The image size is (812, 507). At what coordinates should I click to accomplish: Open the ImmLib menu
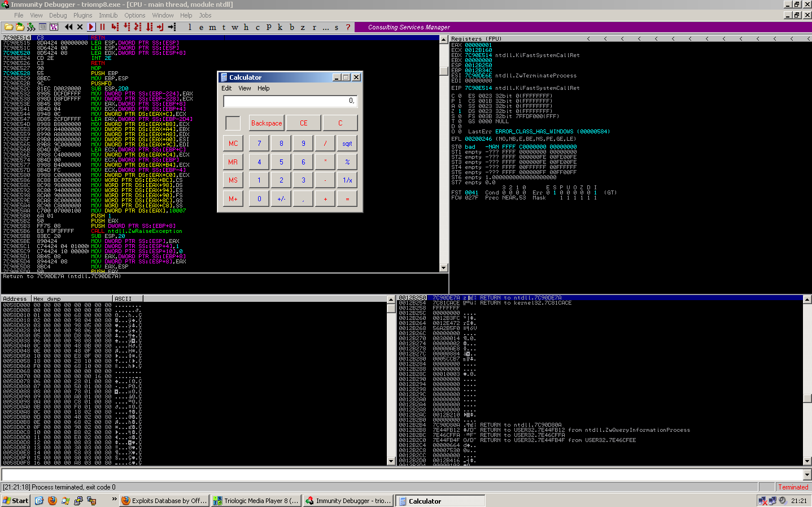pos(108,15)
